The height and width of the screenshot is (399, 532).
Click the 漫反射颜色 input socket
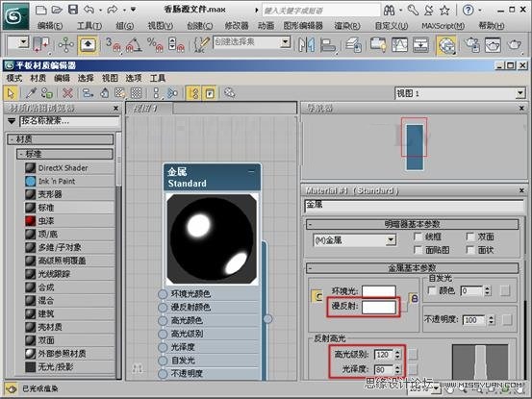(x=163, y=307)
